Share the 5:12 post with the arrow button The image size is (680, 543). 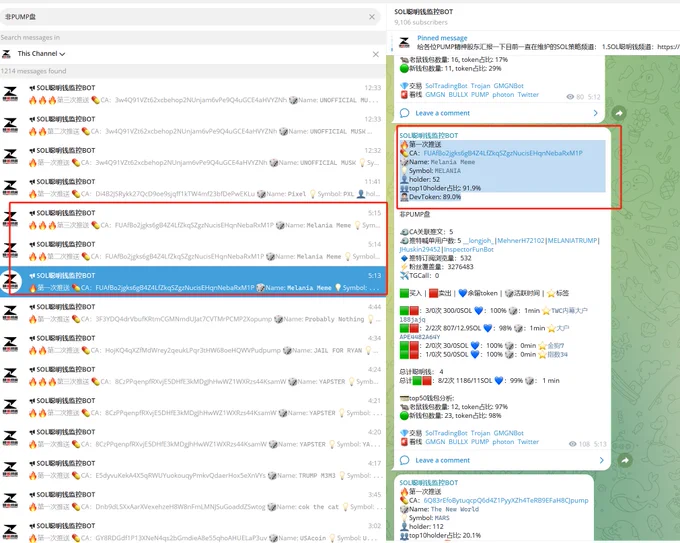(x=619, y=113)
